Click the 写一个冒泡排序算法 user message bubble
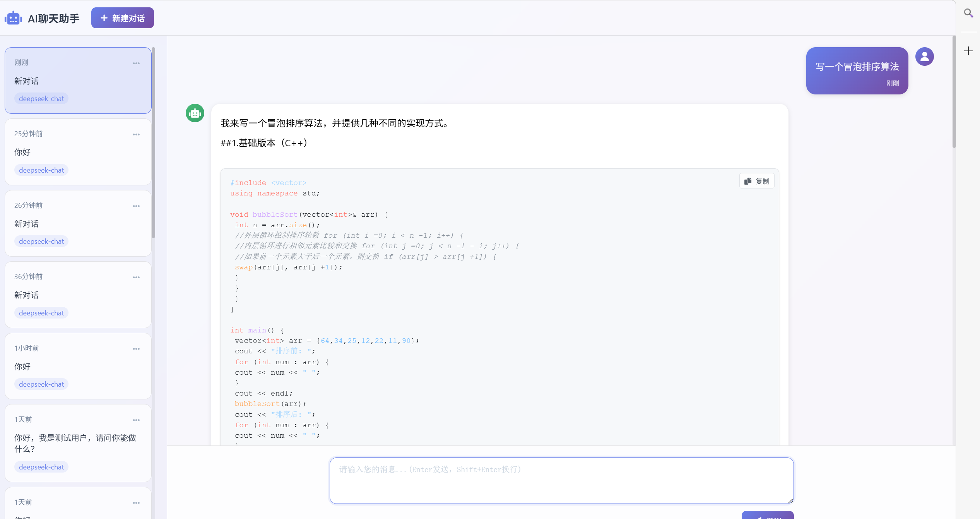 click(857, 70)
